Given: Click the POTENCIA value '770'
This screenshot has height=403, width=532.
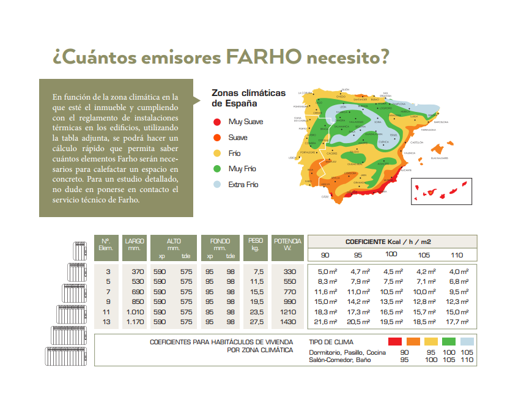Looking at the screenshot, I should [x=290, y=292].
